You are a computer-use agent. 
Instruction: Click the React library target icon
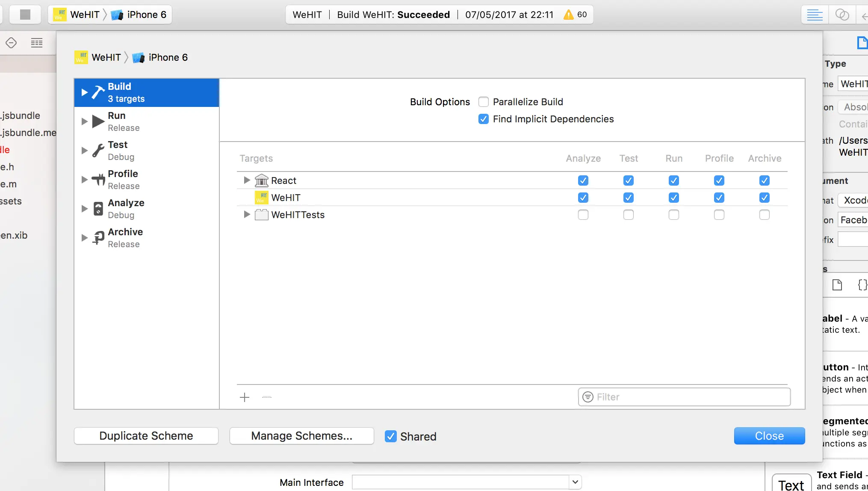[x=262, y=180]
